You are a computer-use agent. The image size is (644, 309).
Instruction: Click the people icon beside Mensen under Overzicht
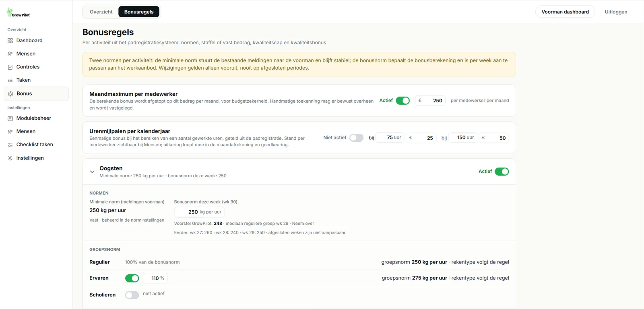10,54
